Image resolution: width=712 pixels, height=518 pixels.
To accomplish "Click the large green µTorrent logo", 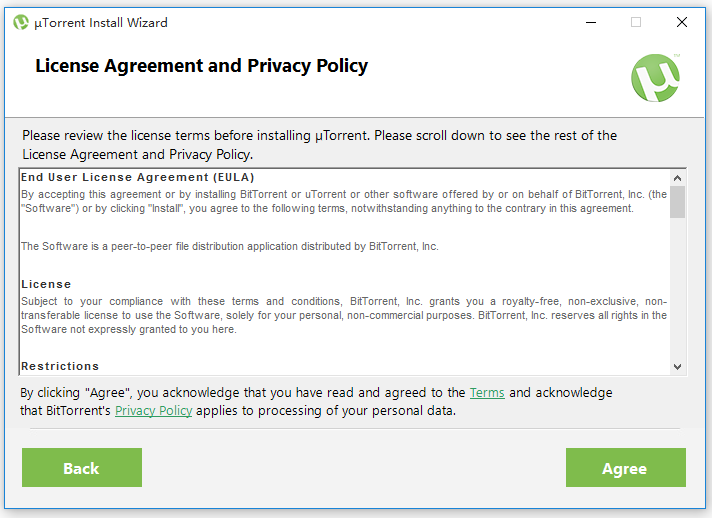I will (x=656, y=77).
